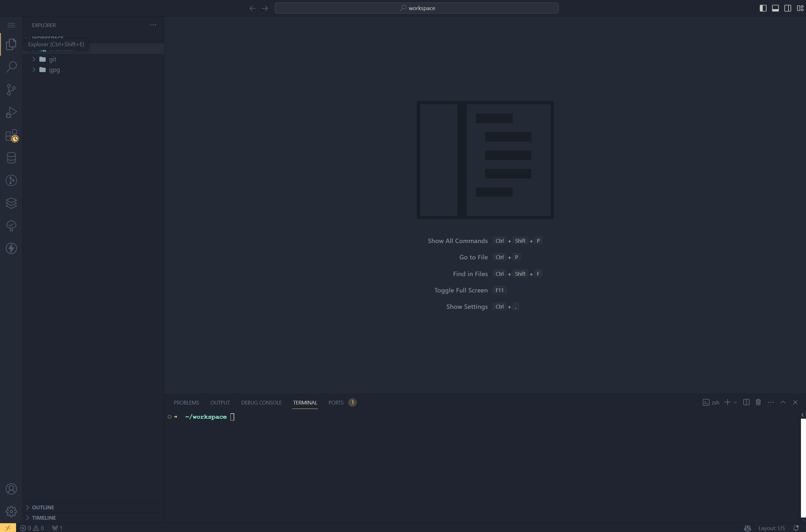
Task: Click the errors and warnings status indicator
Action: (x=32, y=528)
